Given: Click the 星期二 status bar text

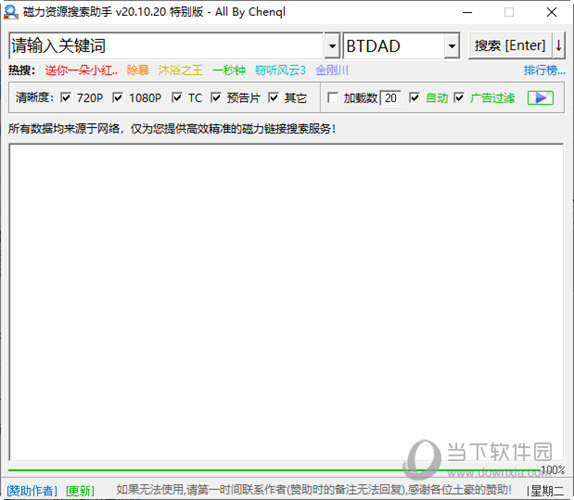Looking at the screenshot, I should 547,490.
